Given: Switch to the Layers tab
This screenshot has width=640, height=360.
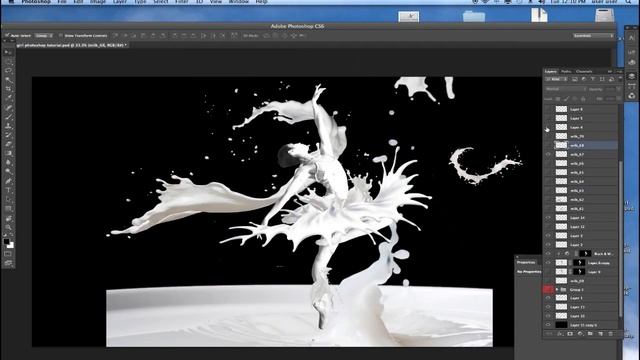Looking at the screenshot, I should pos(551,71).
